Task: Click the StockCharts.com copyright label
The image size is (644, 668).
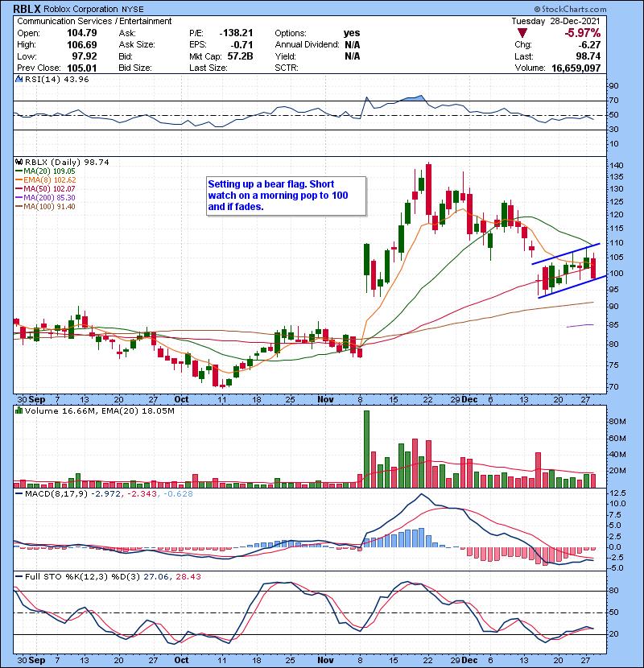Action: pyautogui.click(x=570, y=9)
